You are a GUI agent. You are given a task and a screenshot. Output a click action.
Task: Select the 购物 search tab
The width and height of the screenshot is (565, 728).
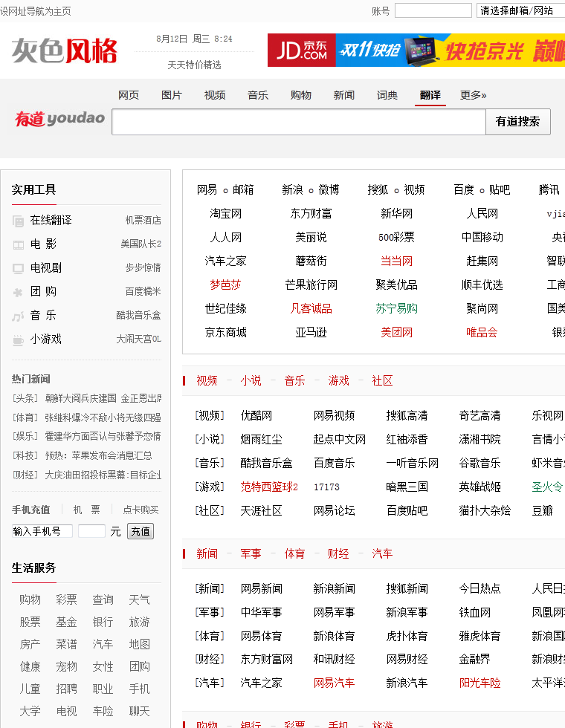click(300, 95)
